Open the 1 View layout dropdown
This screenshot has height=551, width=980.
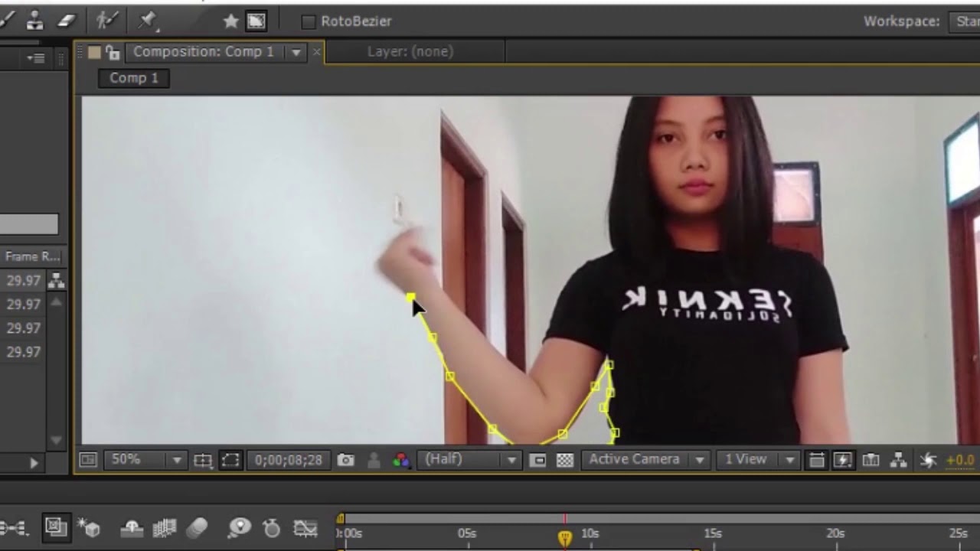(756, 460)
